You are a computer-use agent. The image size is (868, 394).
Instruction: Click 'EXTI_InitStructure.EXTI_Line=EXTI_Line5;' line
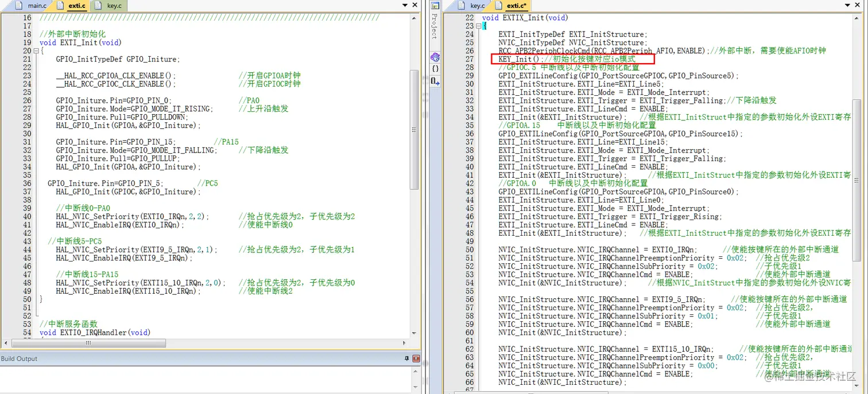click(x=581, y=84)
